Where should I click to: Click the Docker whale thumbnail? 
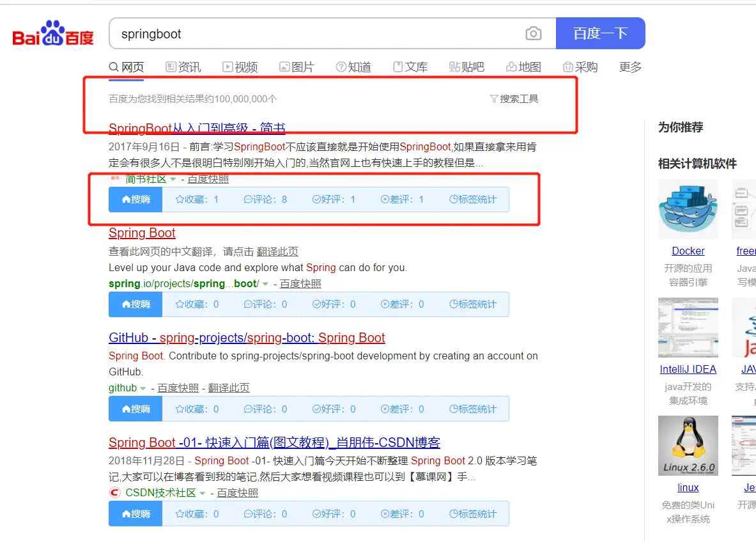tap(688, 209)
